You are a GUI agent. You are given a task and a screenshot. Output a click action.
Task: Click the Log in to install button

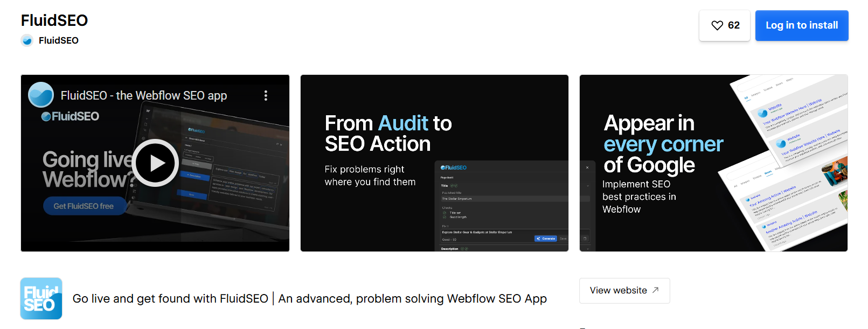pyautogui.click(x=802, y=25)
